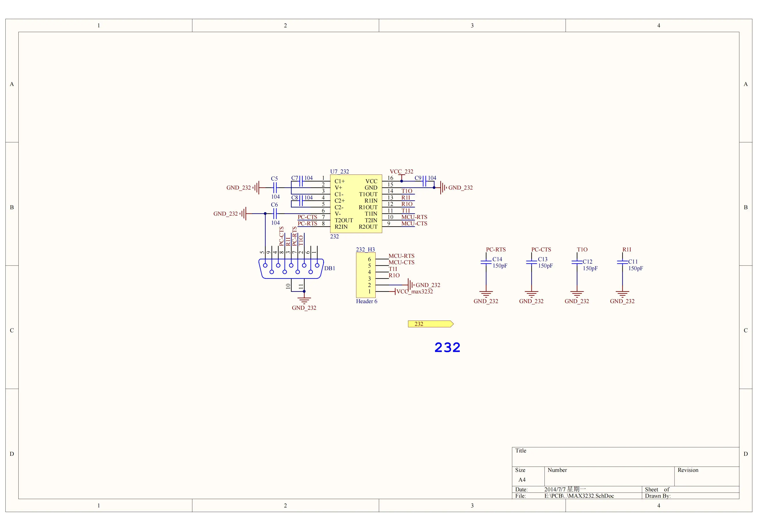This screenshot has width=760, height=532.
Task: Click the U7_232 designator label
Action: point(340,171)
